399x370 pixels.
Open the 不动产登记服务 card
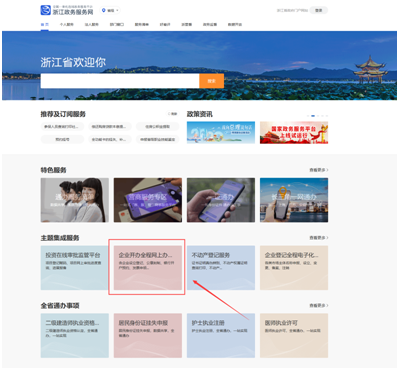221,268
